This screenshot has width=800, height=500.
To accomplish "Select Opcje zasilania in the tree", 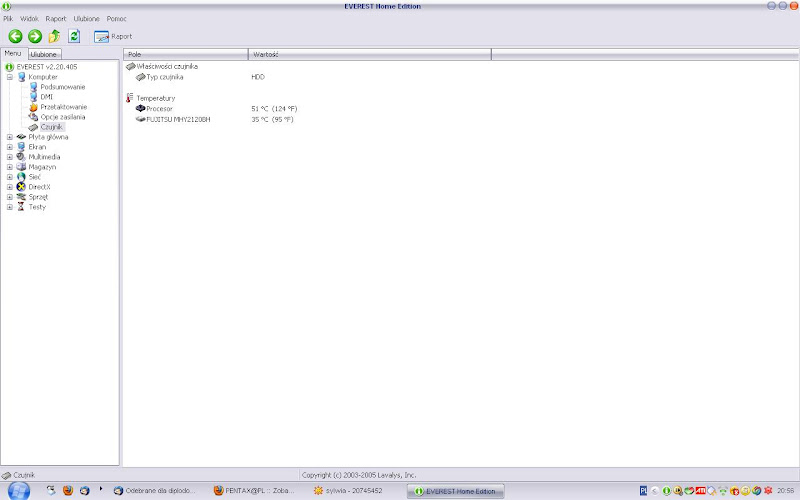I will click(63, 117).
